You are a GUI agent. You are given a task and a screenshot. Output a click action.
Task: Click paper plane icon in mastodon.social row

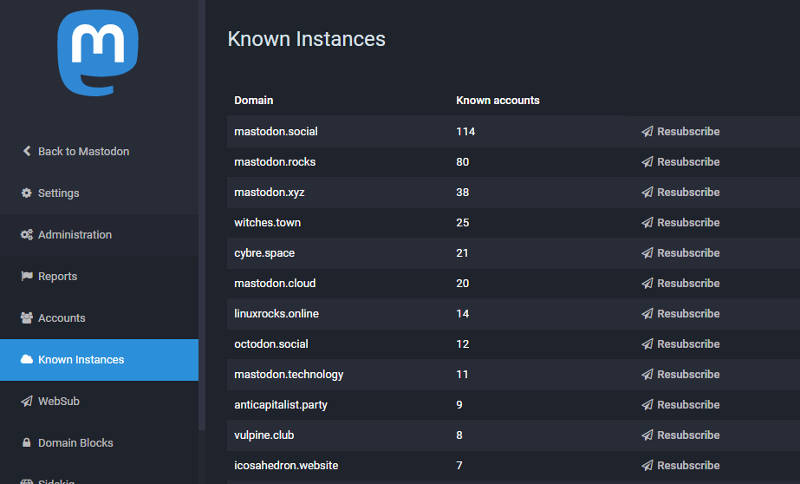click(x=647, y=132)
